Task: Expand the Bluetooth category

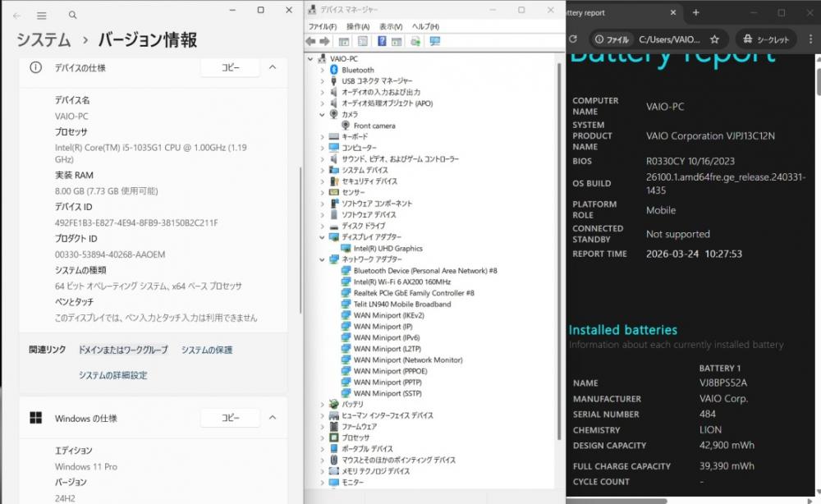Action: [323, 70]
